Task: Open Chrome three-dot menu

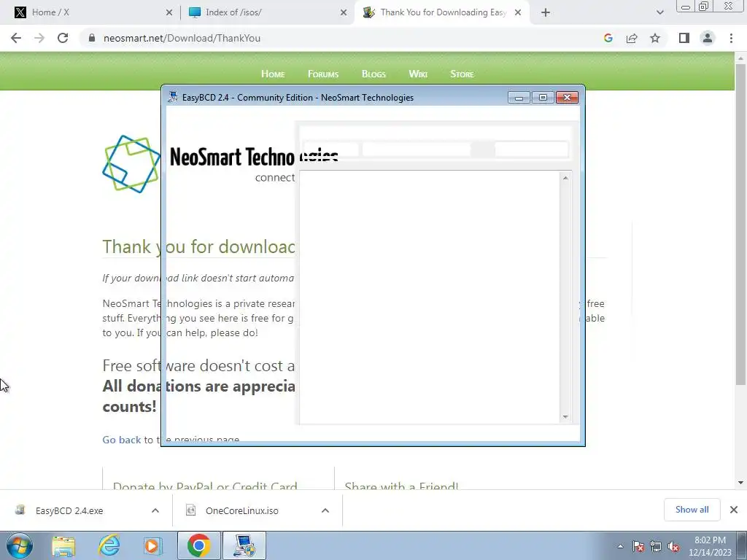Action: pos(731,38)
